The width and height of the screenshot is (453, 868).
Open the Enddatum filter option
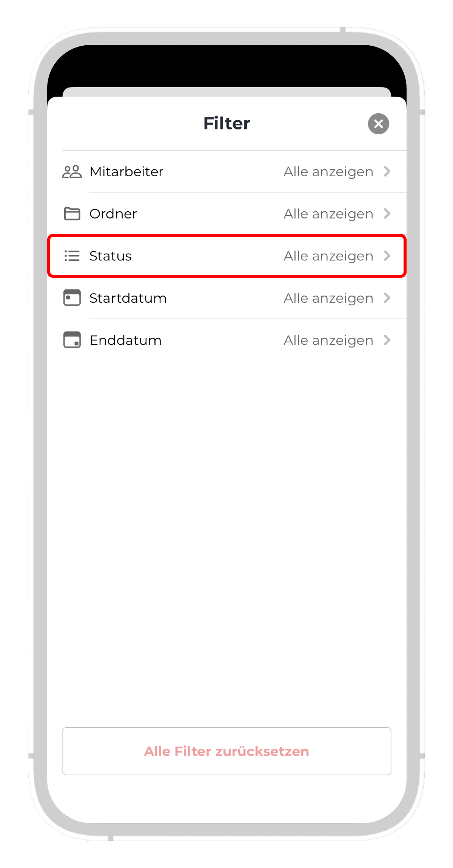(x=226, y=340)
